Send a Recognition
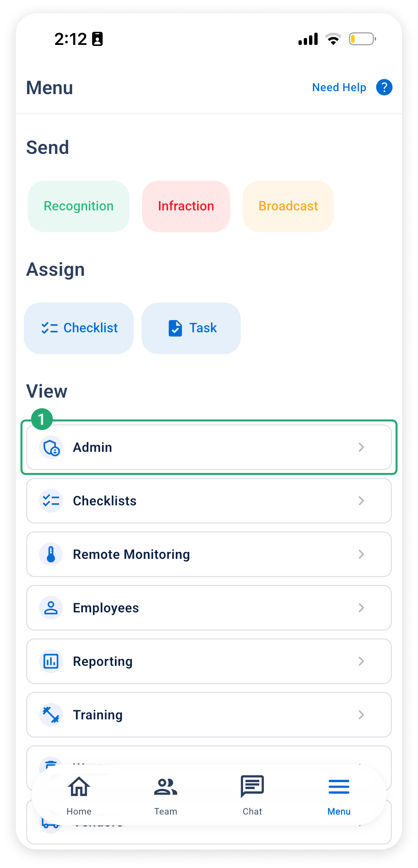418x868 pixels. pyautogui.click(x=79, y=206)
